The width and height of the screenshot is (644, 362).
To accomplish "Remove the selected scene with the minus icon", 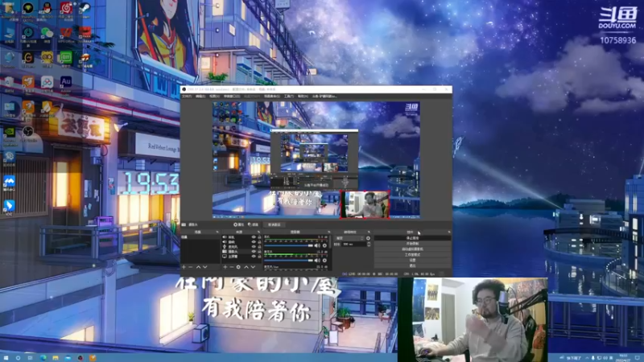I will [191, 267].
